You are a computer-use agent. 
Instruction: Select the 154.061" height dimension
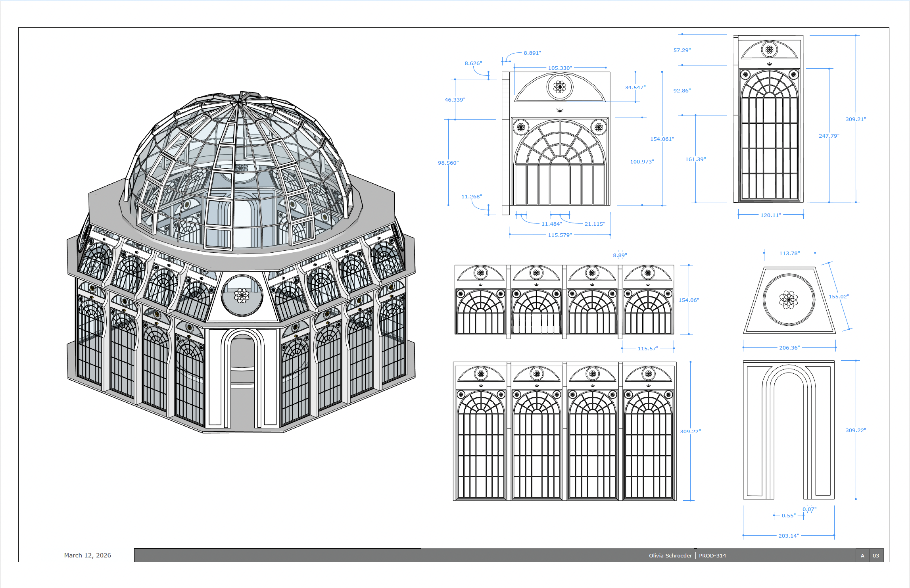point(662,139)
